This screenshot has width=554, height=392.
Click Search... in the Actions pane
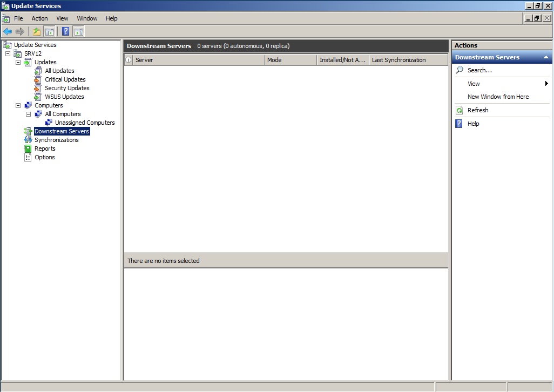[479, 70]
